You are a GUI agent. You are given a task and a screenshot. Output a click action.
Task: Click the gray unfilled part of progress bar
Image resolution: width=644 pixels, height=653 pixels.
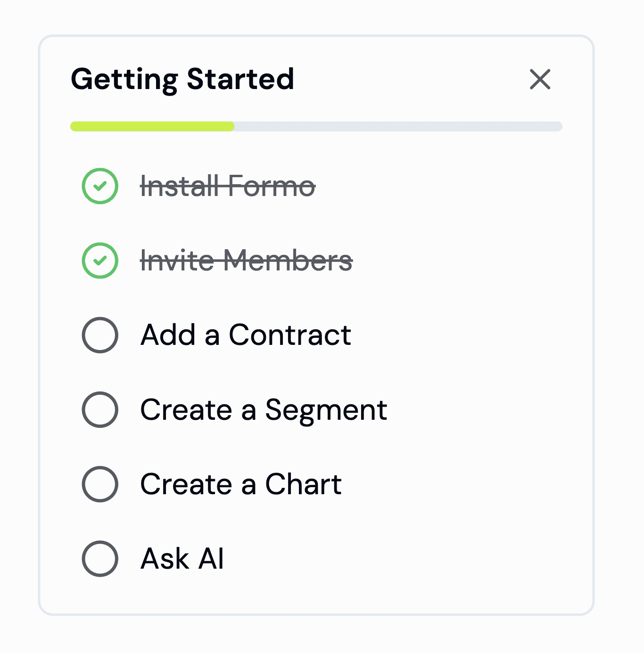(396, 126)
